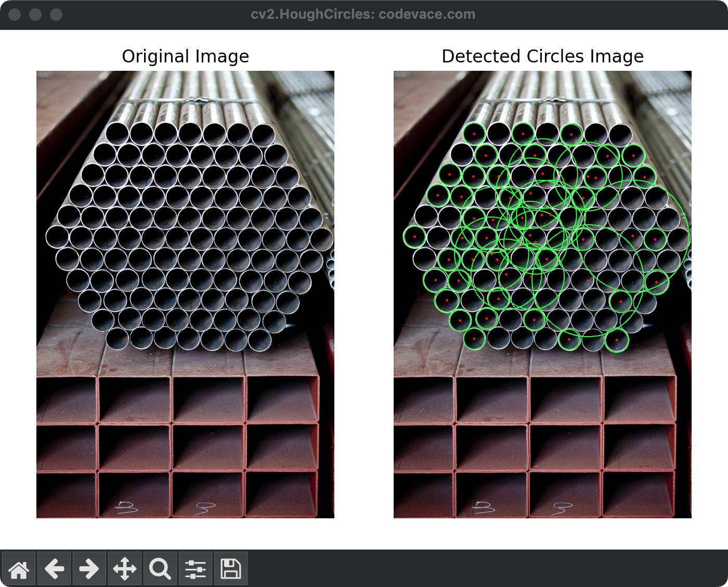Image resolution: width=728 pixels, height=587 pixels.
Task: Select the Zoom to rectangle magnifier tool
Action: coord(160,569)
